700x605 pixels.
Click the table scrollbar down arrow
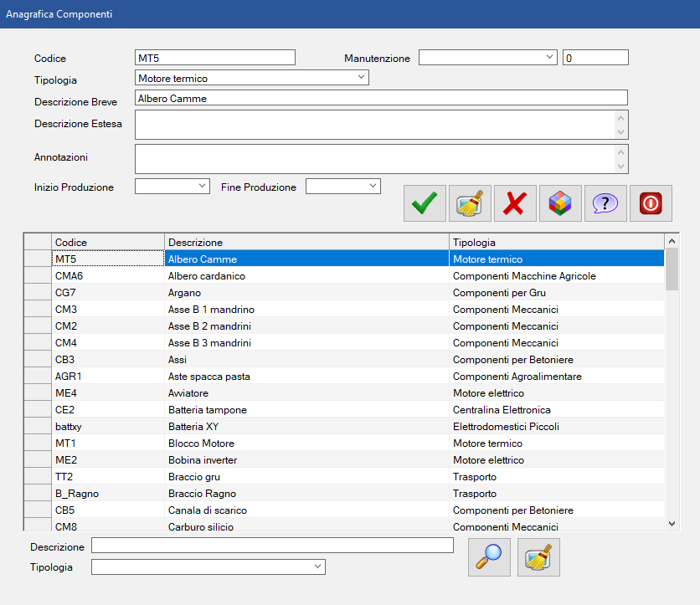(672, 522)
